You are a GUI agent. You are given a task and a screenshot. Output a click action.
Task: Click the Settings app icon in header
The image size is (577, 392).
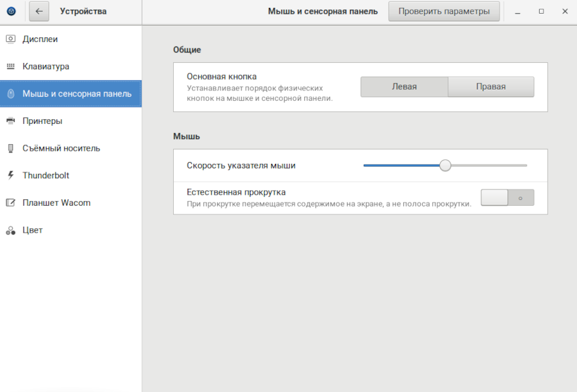11,11
